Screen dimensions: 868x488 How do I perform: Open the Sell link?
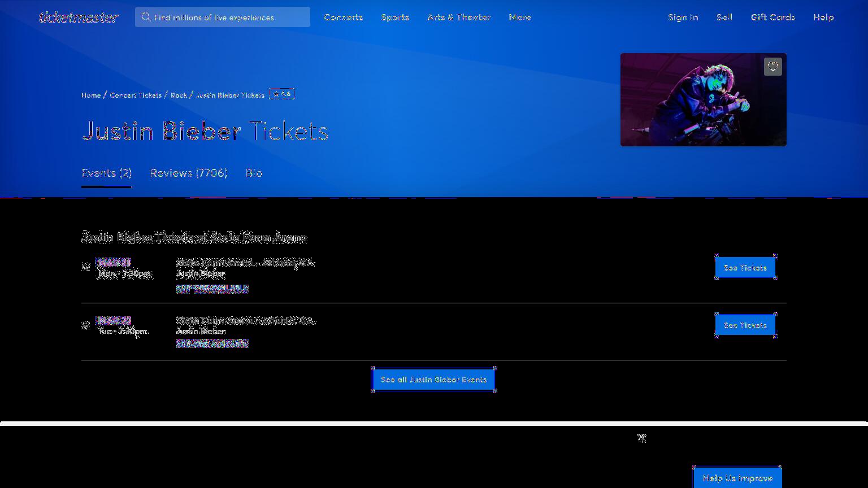[724, 18]
